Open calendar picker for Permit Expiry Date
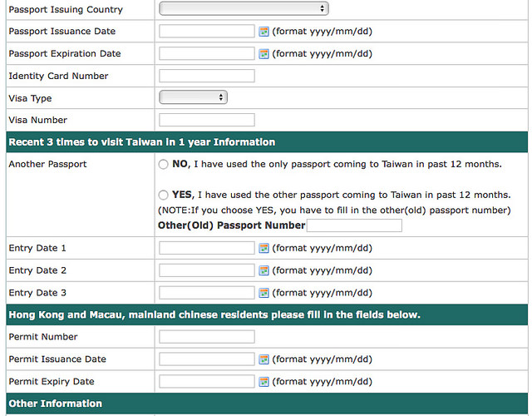The image size is (532, 416). [x=264, y=382]
